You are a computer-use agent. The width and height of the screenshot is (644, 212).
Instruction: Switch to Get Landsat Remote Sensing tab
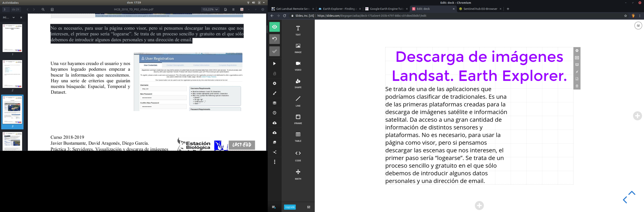click(293, 9)
